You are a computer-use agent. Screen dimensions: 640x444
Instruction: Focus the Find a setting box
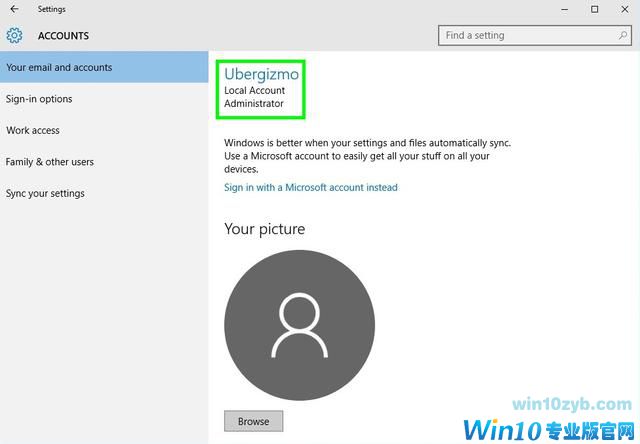pos(535,36)
